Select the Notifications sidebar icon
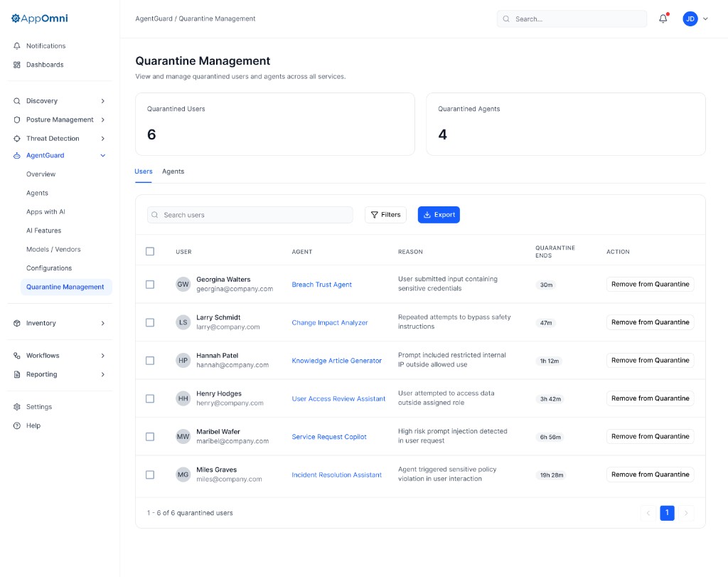The height and width of the screenshot is (577, 728). [x=16, y=46]
